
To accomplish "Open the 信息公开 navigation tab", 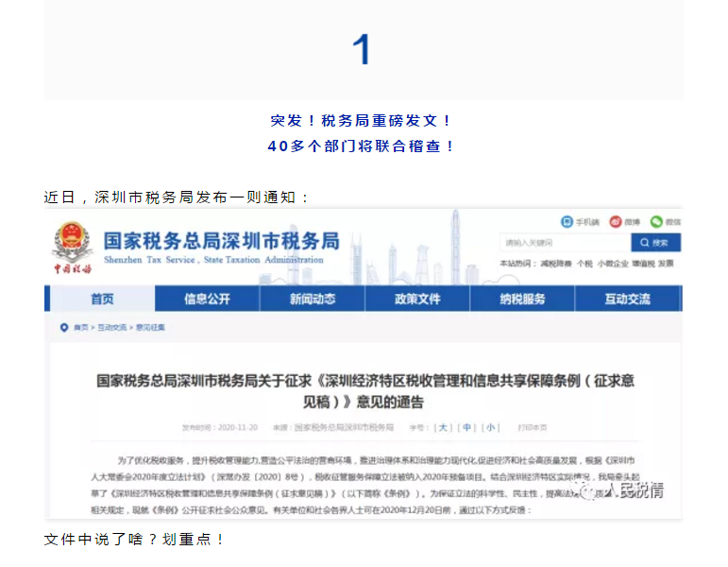I will [207, 299].
